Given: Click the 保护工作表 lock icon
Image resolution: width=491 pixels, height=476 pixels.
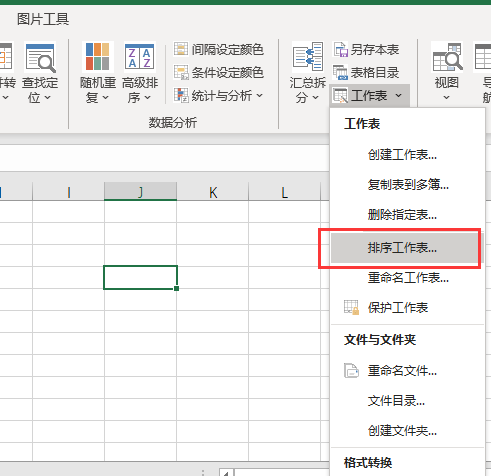Looking at the screenshot, I should [351, 307].
